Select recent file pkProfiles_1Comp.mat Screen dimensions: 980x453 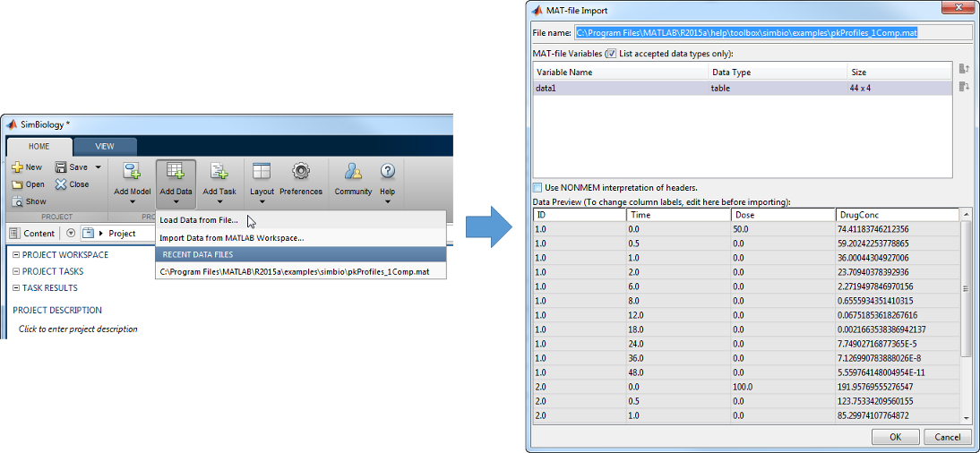301,272
